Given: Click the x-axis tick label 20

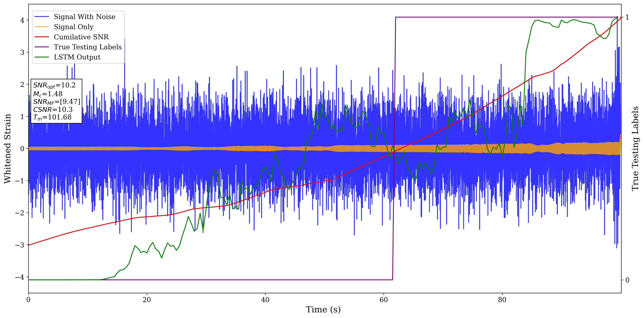Looking at the screenshot, I should pos(147,300).
